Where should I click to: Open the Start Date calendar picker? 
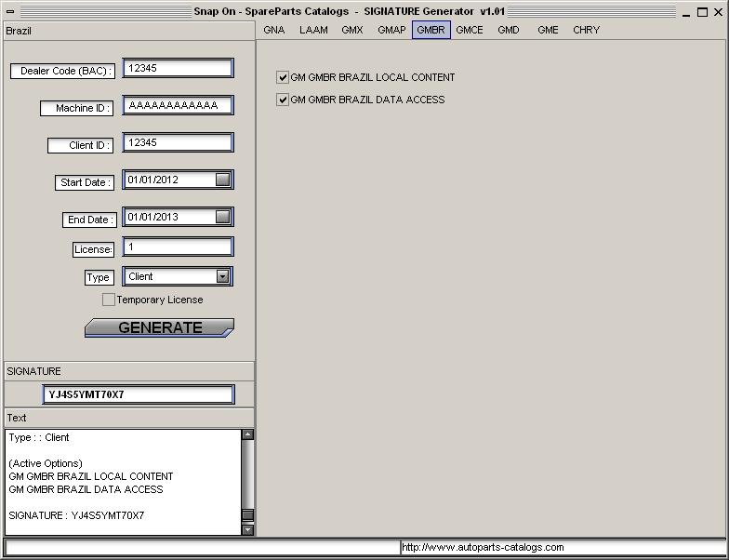(223, 180)
